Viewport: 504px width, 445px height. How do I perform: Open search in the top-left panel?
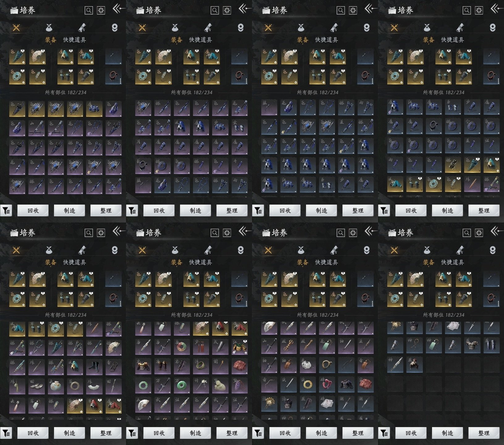point(89,11)
